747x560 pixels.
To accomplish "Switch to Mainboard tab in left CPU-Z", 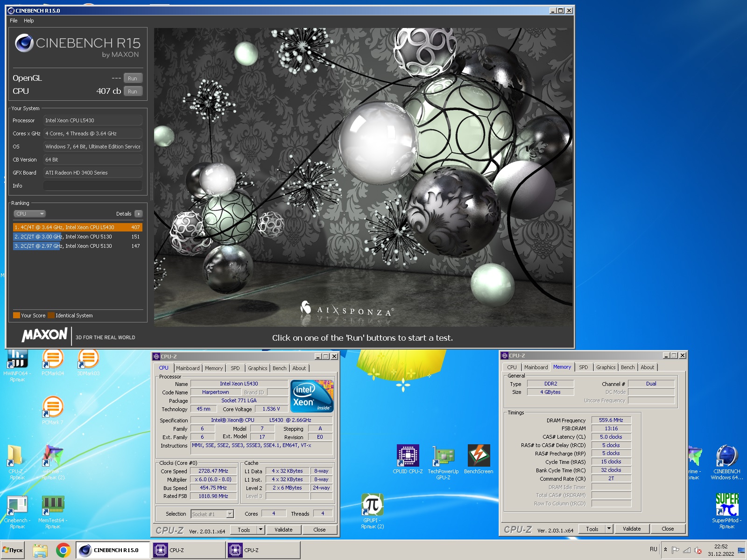I will [188, 368].
